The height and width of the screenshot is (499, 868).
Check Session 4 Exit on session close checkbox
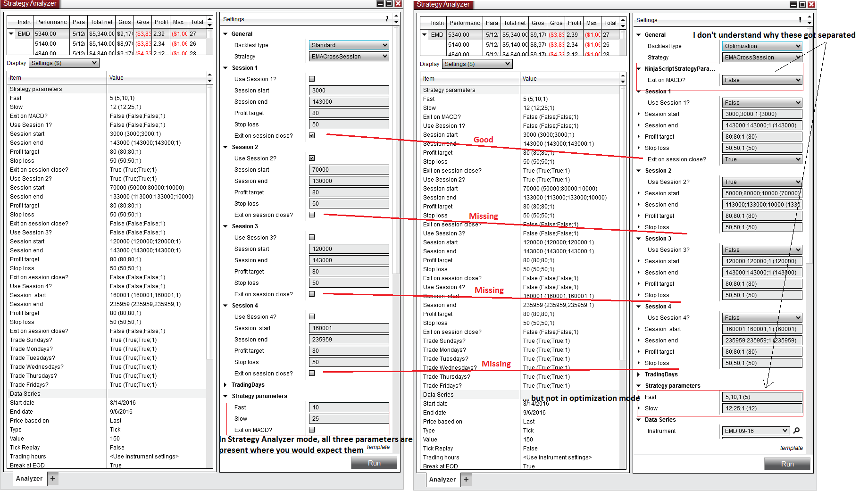(312, 373)
